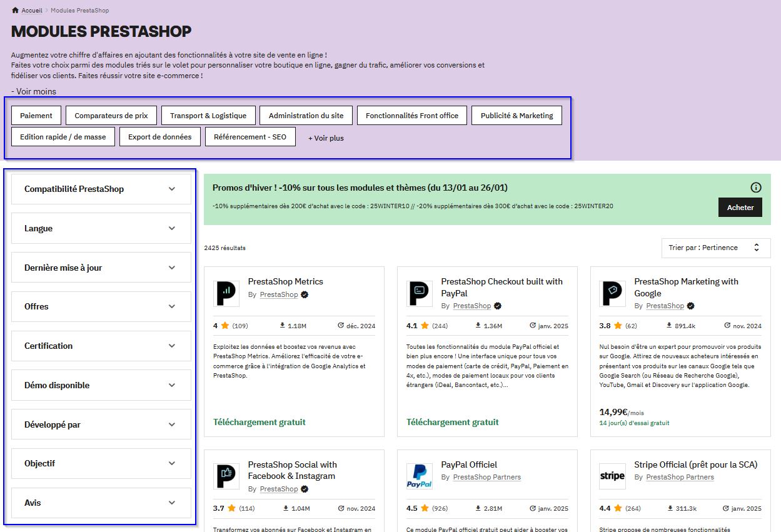Expand the Objectif filter
This screenshot has height=532, width=781.
(x=101, y=463)
